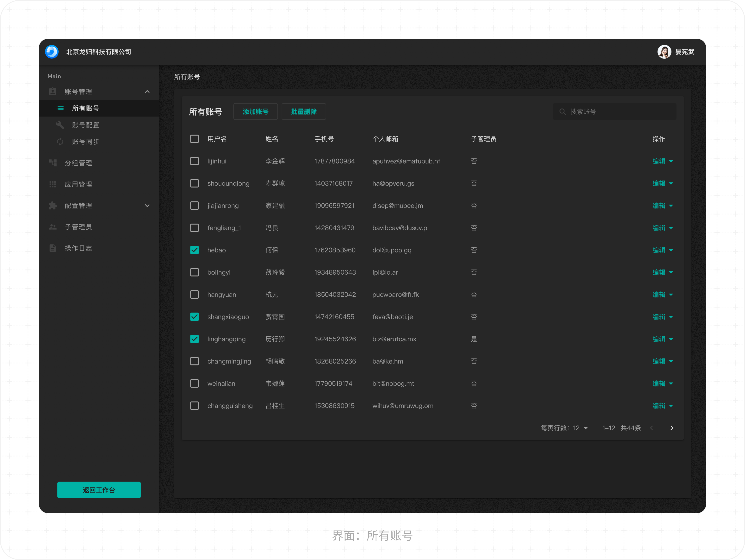The height and width of the screenshot is (560, 745).
Task: Expand the 配置管理 section chevron
Action: click(147, 206)
